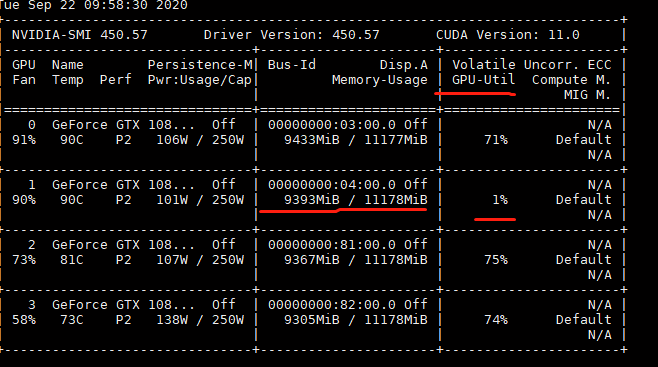Click the 74% GPU utilization value
Screen dimensions: 658x367
point(496,320)
